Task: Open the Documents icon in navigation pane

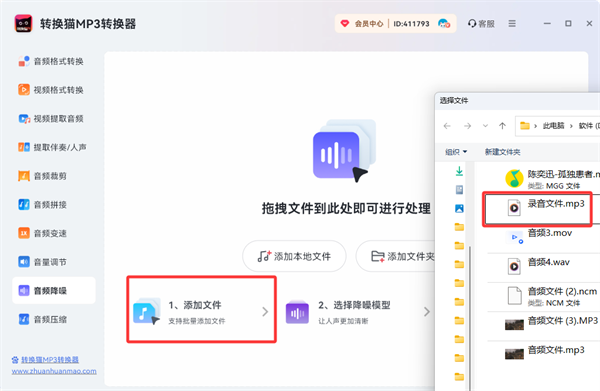Action: [459, 189]
